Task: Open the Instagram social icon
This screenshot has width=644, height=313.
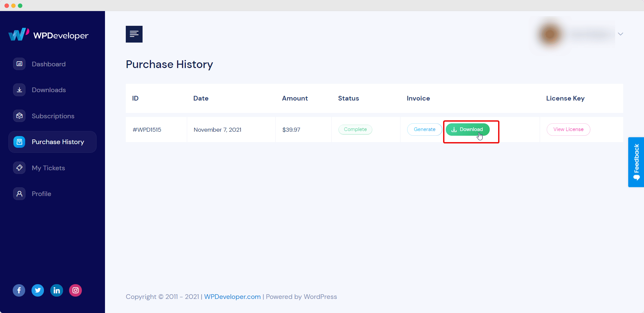Action: click(75, 290)
